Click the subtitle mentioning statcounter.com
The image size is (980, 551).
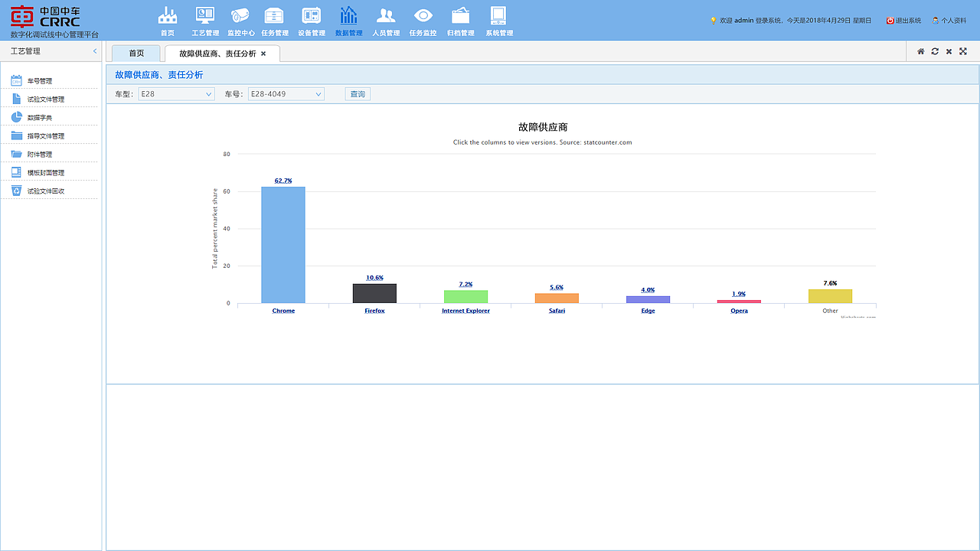coord(543,142)
